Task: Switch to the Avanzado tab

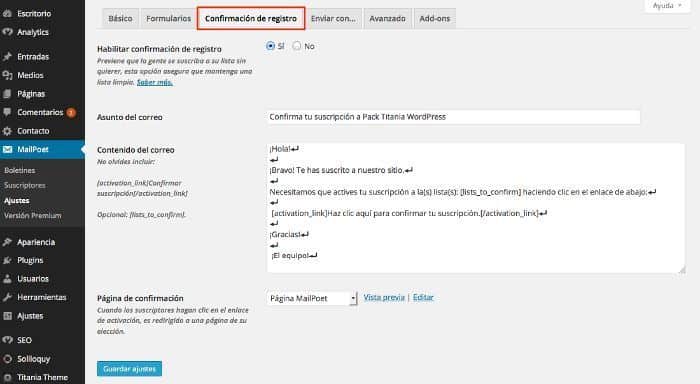Action: (387, 19)
